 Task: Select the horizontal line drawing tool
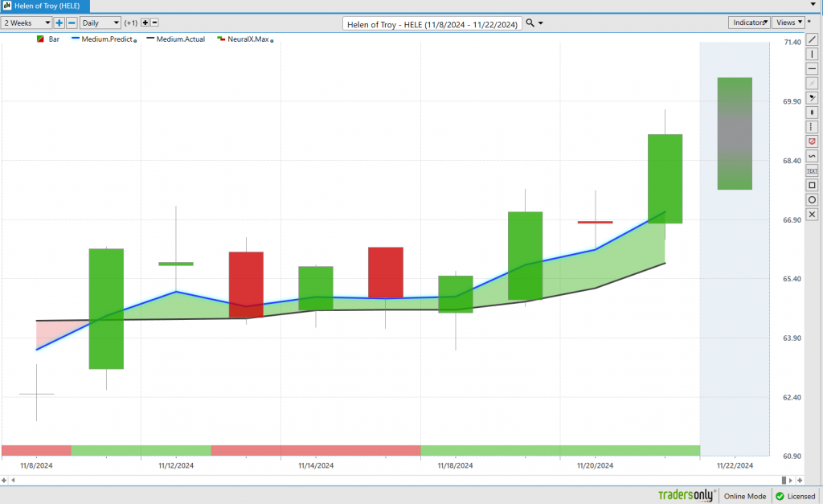point(812,68)
